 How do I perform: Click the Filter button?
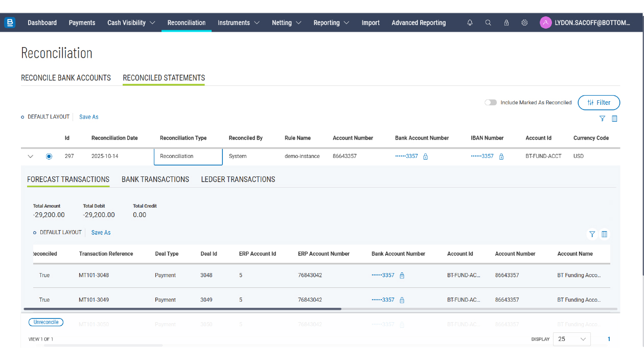(599, 103)
